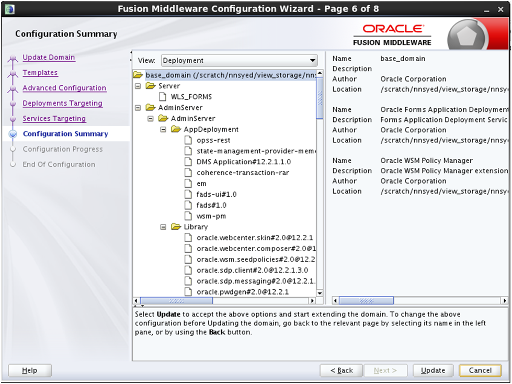Viewport: 512px width, 384px height.
Task: Click the tree scrollbar up arrow
Action: click(x=320, y=73)
